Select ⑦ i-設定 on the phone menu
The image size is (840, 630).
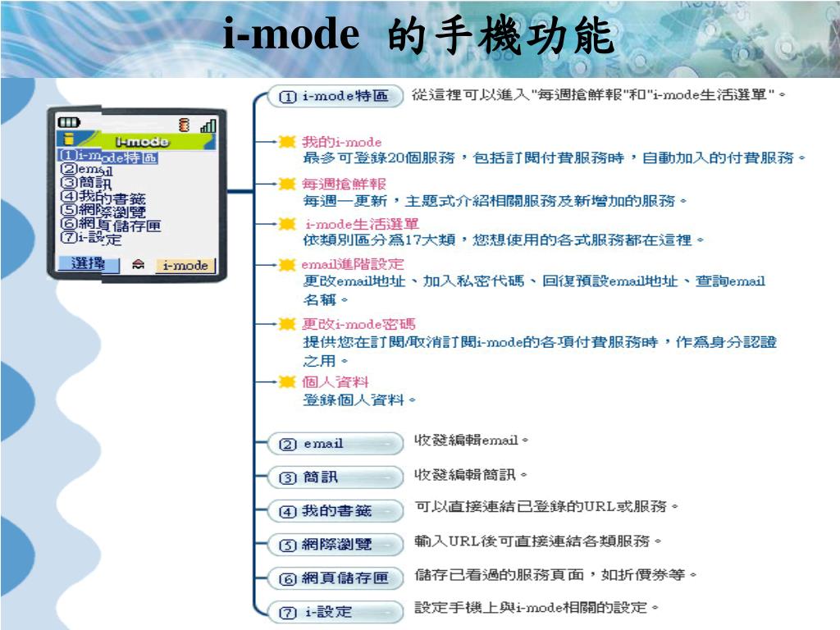[91, 237]
